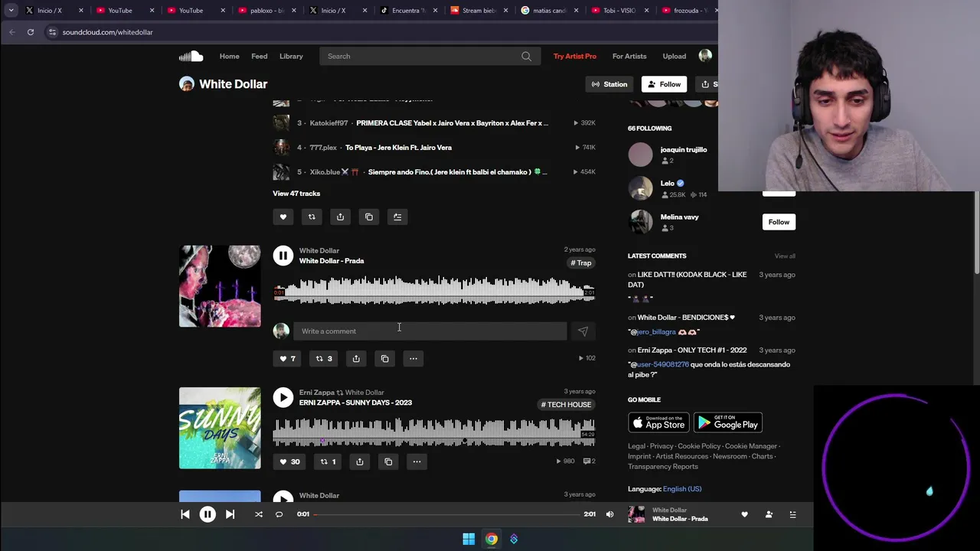The image size is (980, 551).
Task: Open the Next up queue
Action: [792, 514]
